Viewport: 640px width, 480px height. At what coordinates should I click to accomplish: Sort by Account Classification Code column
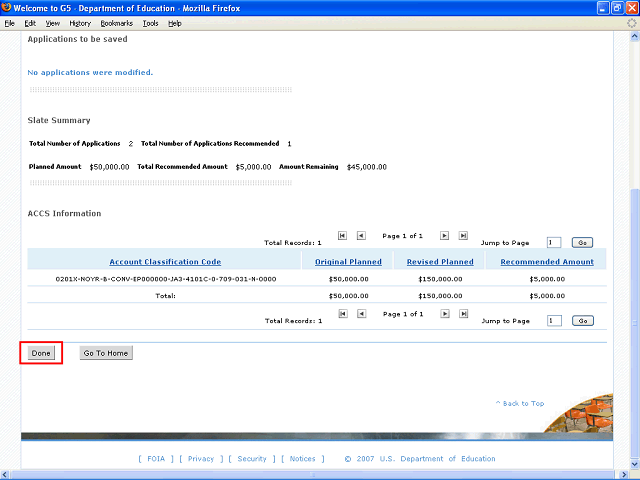click(x=165, y=262)
